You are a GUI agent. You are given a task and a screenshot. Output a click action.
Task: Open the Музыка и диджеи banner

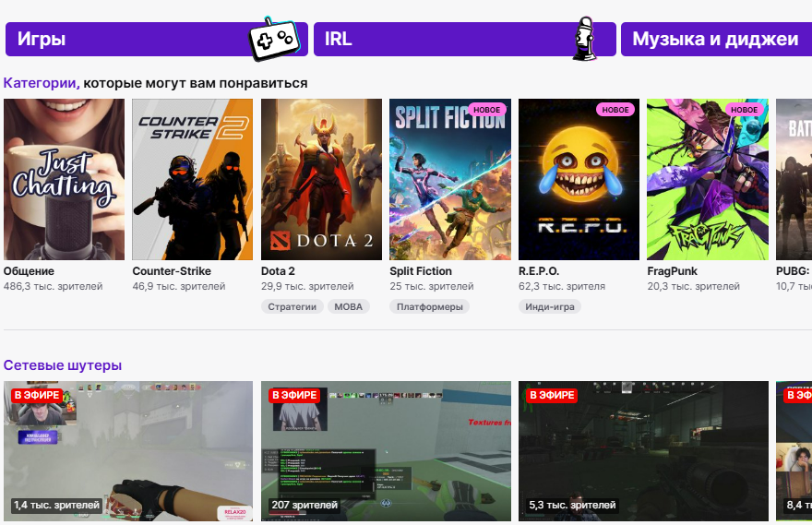pyautogui.click(x=716, y=39)
